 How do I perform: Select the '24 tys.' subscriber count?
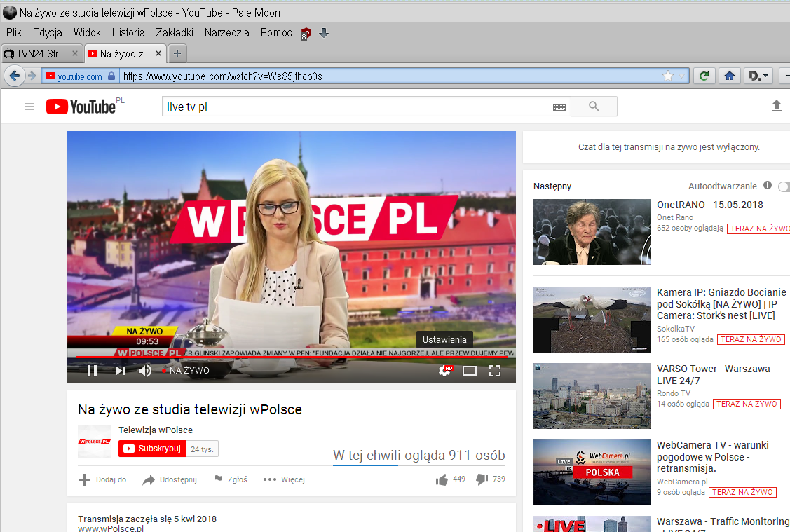[x=202, y=449]
